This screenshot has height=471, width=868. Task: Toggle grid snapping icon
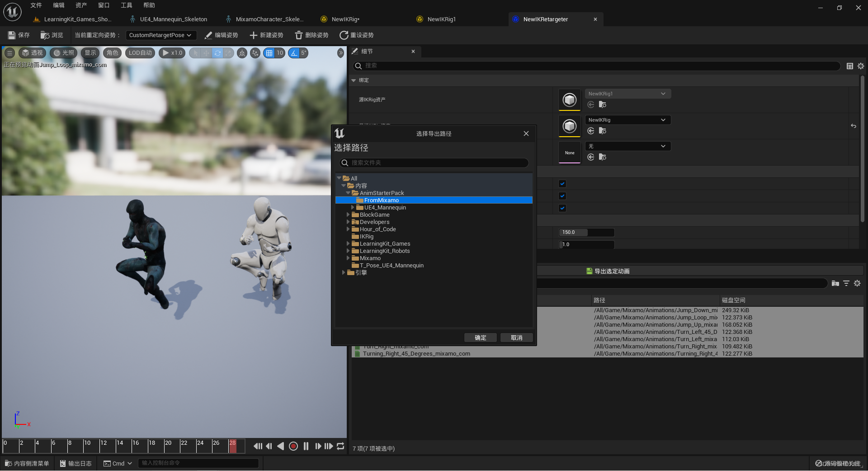[x=269, y=53]
